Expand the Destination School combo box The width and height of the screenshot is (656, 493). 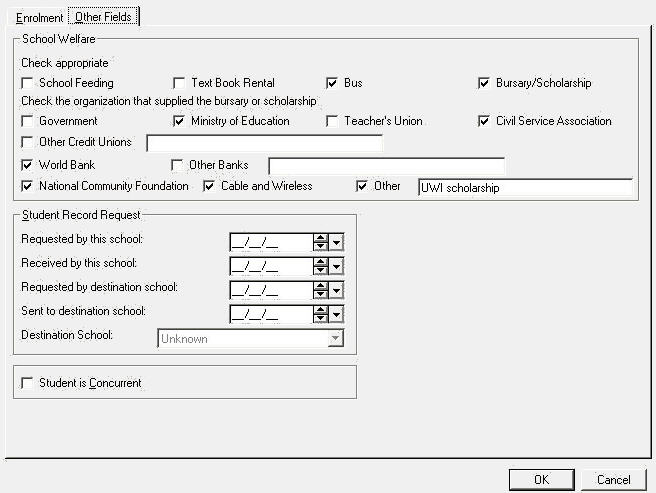[335, 339]
